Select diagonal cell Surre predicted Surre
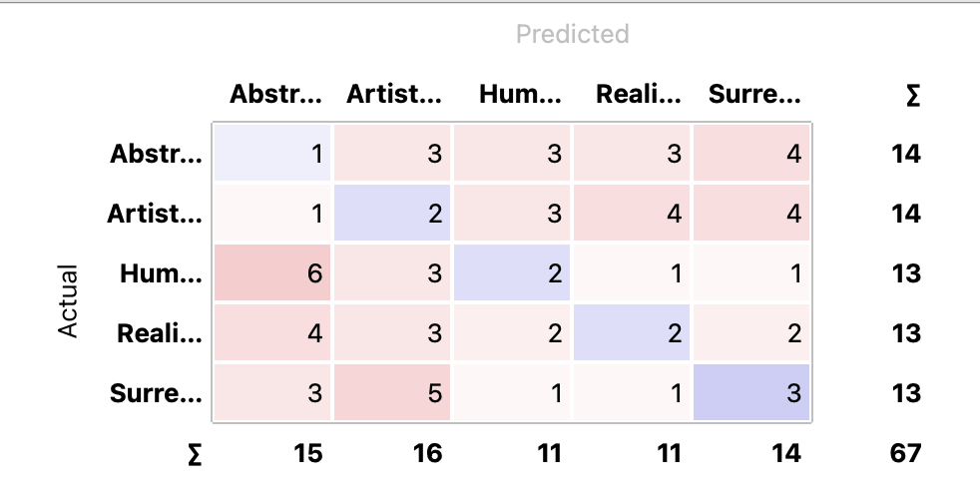 pyautogui.click(x=751, y=393)
